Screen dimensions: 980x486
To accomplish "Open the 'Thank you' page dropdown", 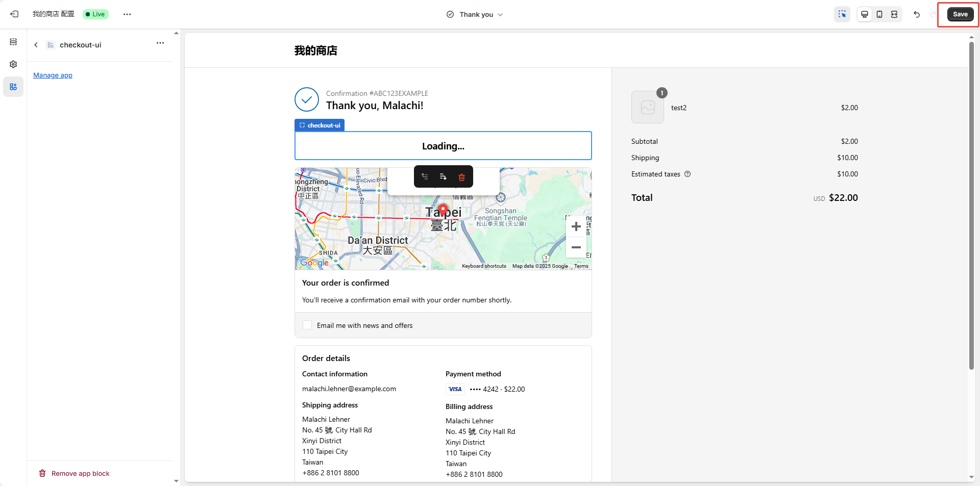I will coord(475,14).
